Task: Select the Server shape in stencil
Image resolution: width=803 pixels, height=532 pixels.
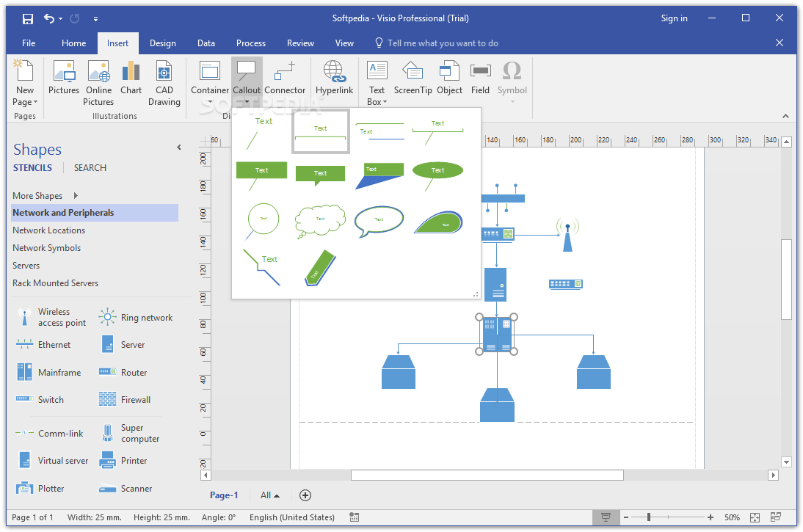Action: click(122, 345)
